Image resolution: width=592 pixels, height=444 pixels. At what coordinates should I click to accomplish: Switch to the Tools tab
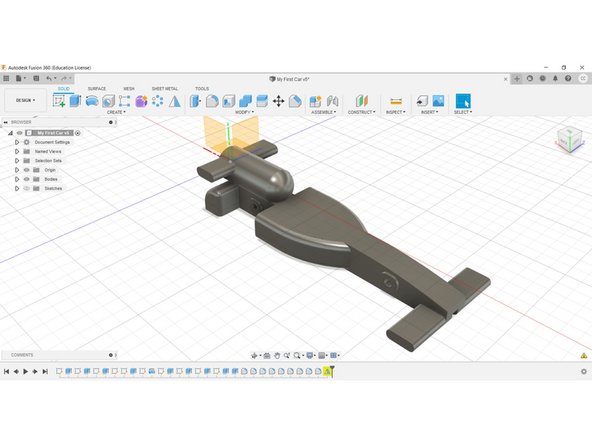[x=202, y=88]
